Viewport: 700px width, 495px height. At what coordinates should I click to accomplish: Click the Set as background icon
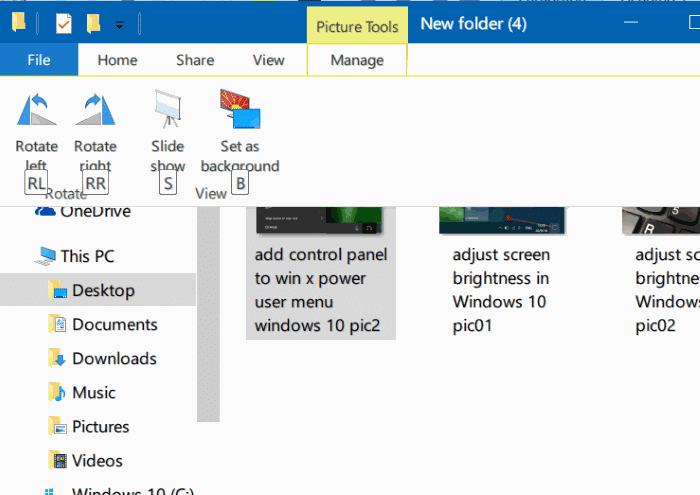[240, 109]
